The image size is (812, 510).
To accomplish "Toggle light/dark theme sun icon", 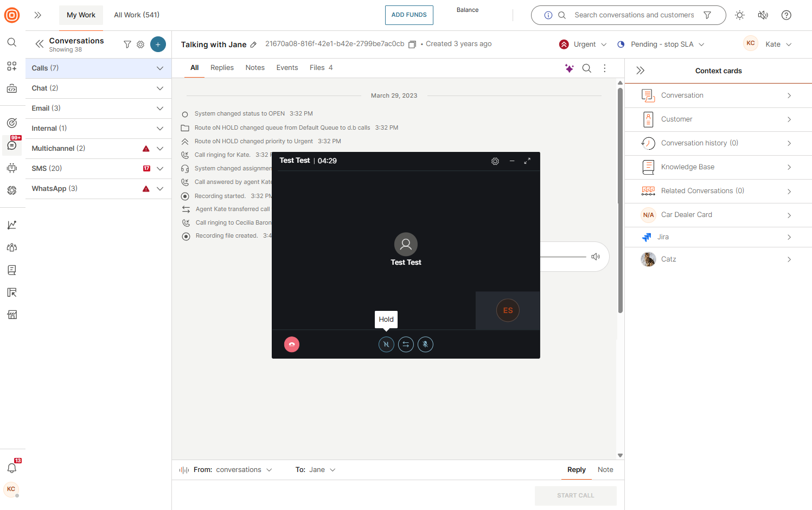I will 740,15.
